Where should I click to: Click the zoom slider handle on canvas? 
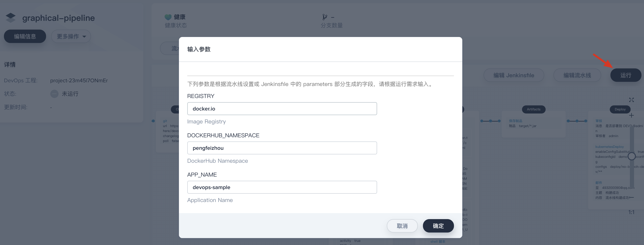pos(631,156)
